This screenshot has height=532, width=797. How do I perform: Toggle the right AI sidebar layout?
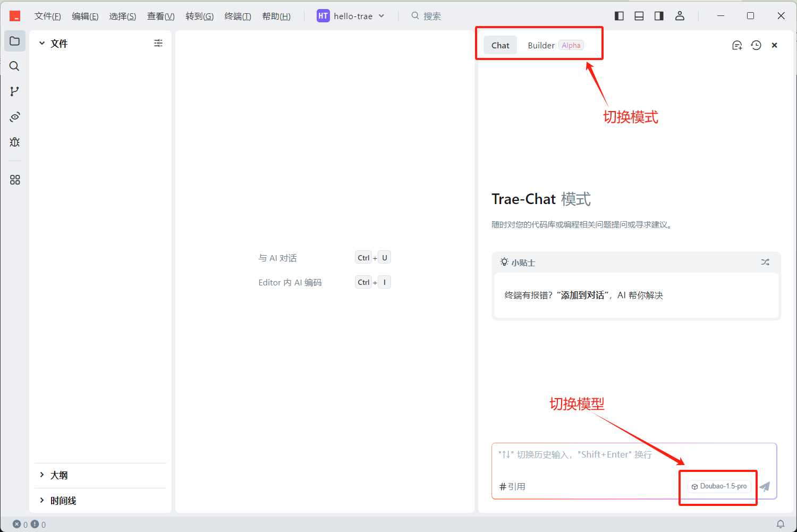[659, 16]
